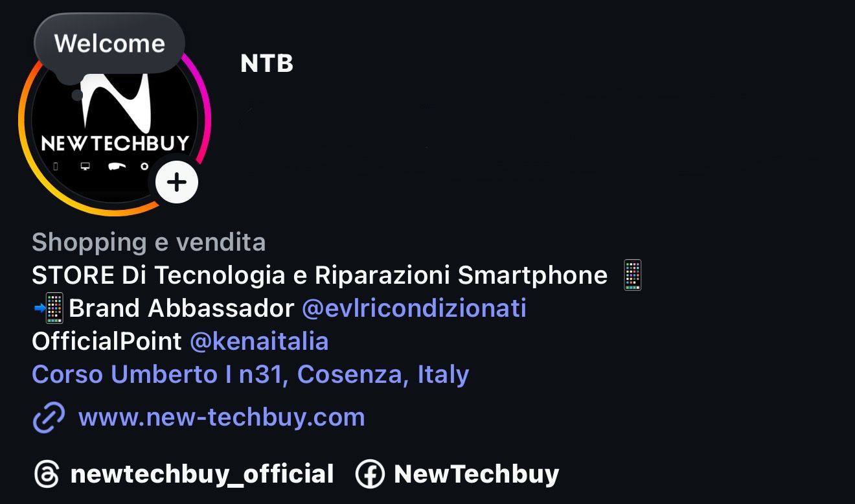
Task: Open the Facebook logo icon
Action: coord(370,474)
